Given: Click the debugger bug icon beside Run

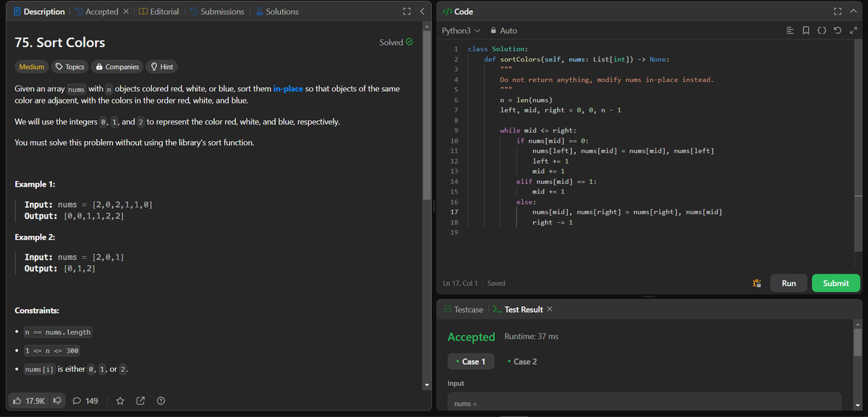Looking at the screenshot, I should click(x=756, y=283).
